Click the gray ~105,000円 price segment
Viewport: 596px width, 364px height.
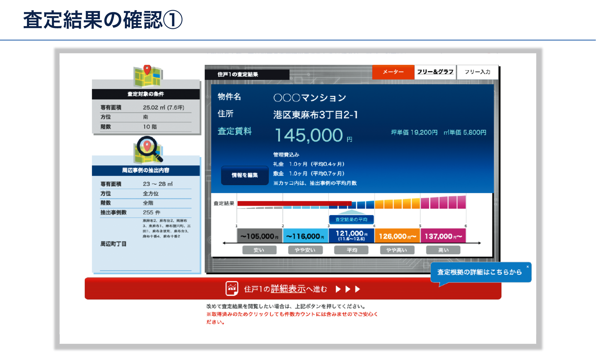coord(259,236)
